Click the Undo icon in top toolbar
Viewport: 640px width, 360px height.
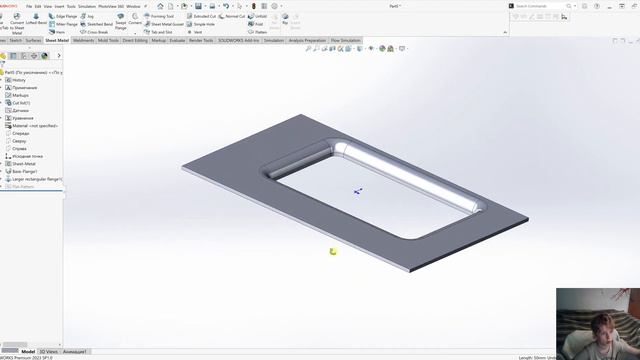(226, 6)
